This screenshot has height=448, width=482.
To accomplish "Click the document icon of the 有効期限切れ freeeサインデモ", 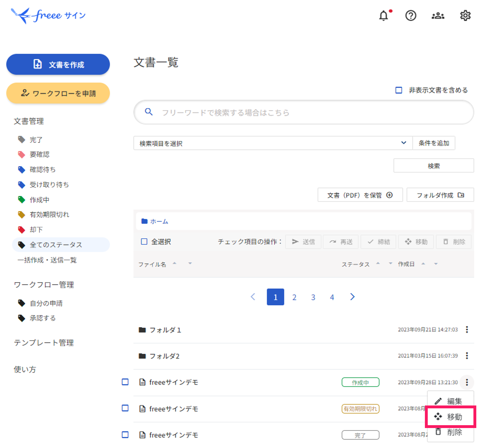I will click(x=142, y=409).
